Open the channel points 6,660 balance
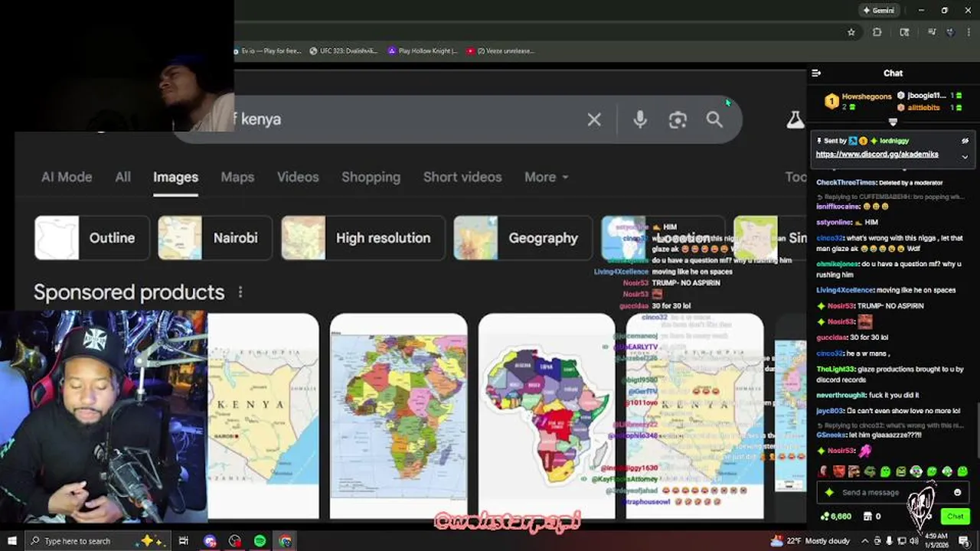 (x=835, y=517)
